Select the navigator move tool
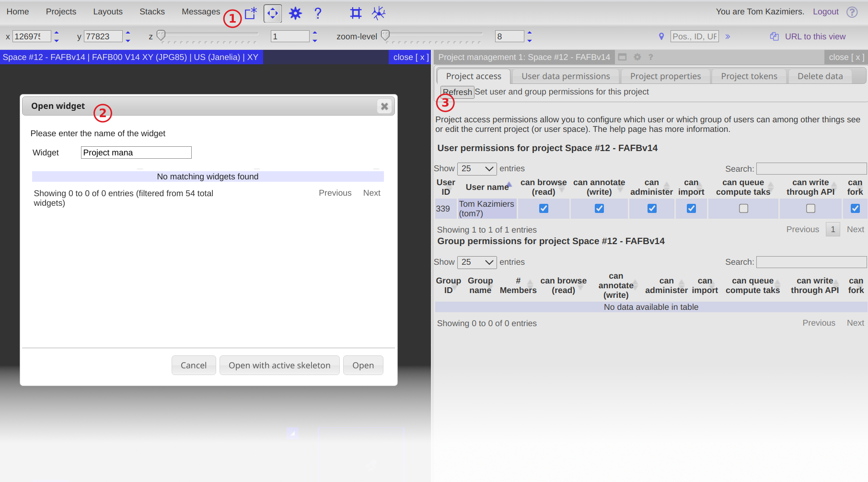 tap(273, 13)
